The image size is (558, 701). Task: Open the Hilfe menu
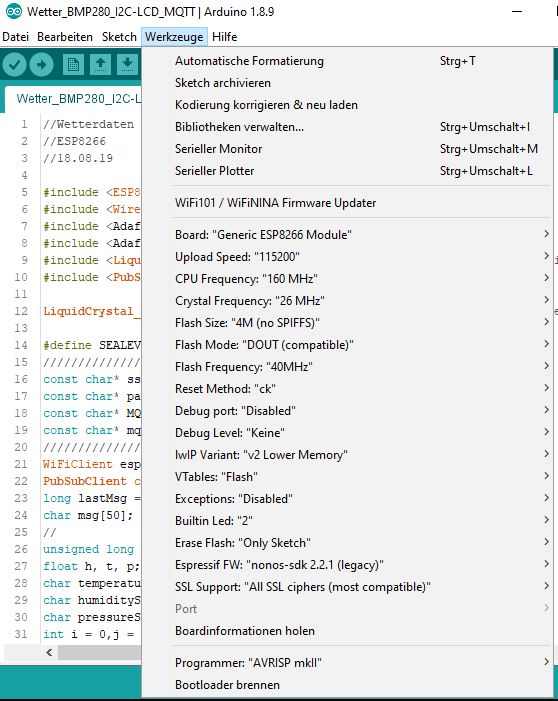(x=224, y=37)
